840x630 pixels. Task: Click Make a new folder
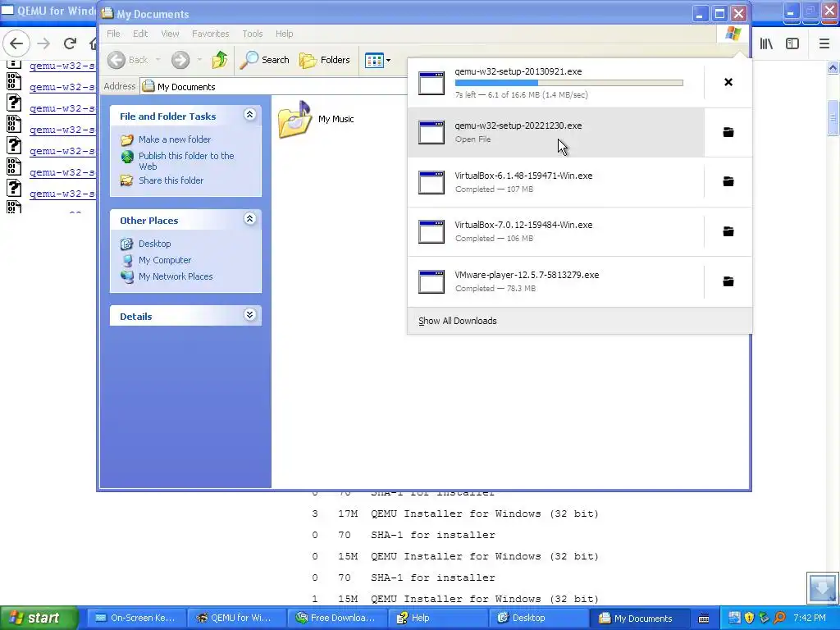click(x=175, y=139)
